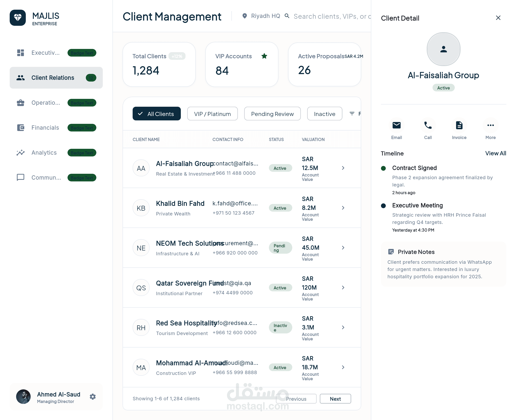
Task: Click the View All timeline link
Action: click(495, 153)
